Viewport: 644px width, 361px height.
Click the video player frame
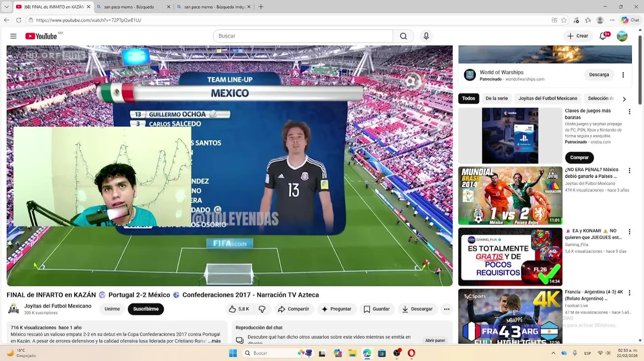point(229,165)
